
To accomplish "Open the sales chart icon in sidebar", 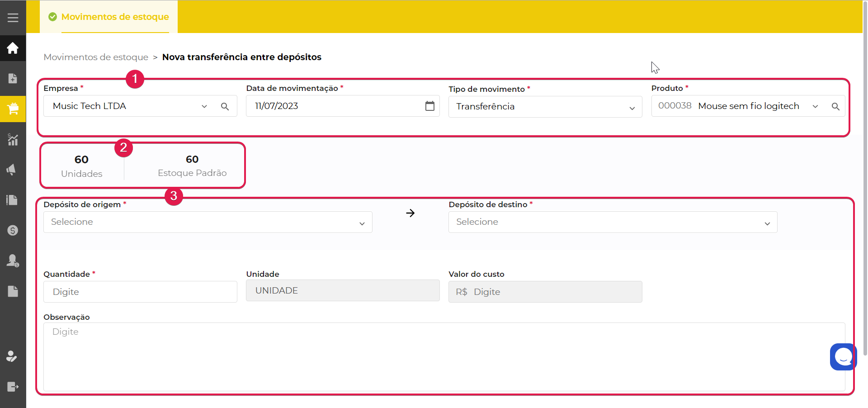I will tap(13, 139).
